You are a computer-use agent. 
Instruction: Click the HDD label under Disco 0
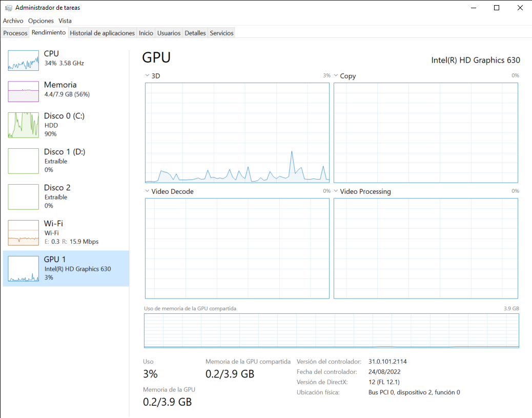(x=51, y=125)
